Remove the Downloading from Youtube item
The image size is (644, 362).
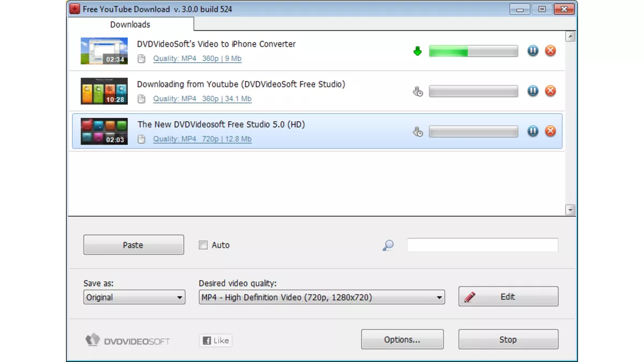[x=550, y=91]
